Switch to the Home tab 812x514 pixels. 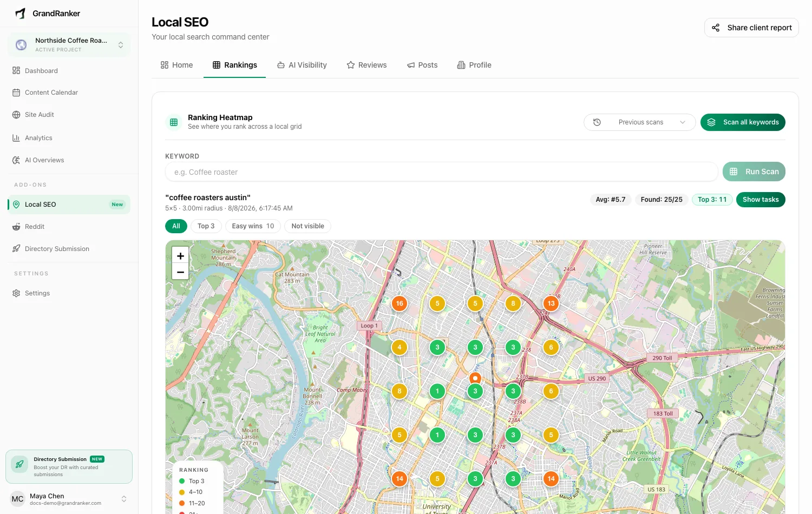tap(176, 65)
